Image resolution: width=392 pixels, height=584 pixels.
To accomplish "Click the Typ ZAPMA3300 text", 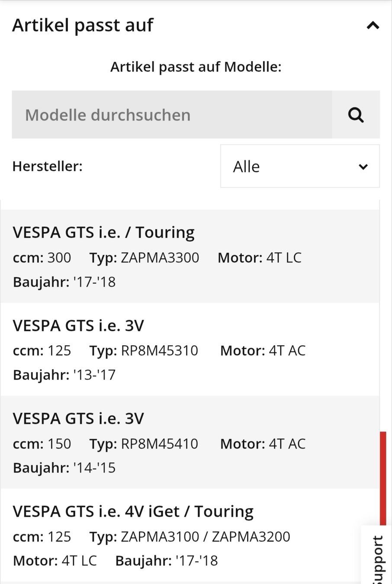I will (145, 258).
